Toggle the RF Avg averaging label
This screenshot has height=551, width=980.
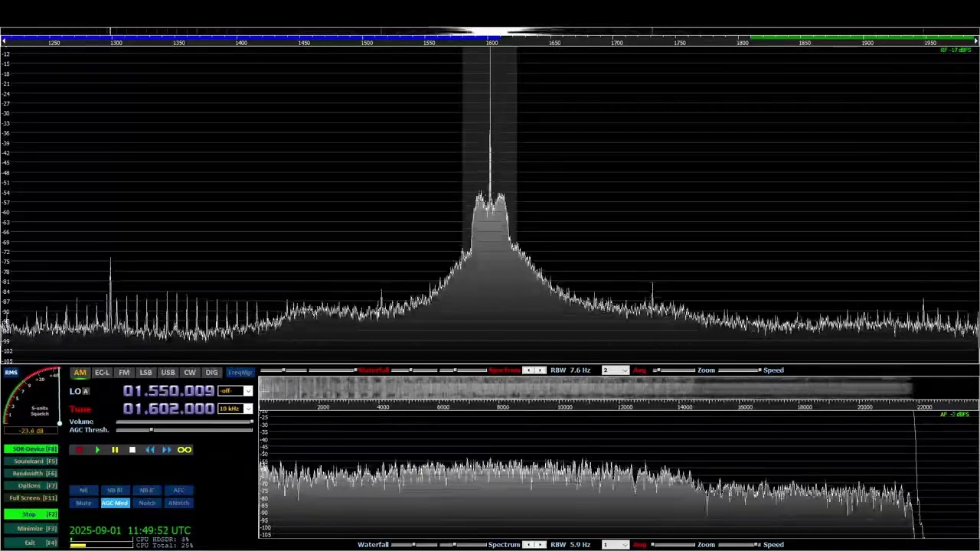(639, 370)
